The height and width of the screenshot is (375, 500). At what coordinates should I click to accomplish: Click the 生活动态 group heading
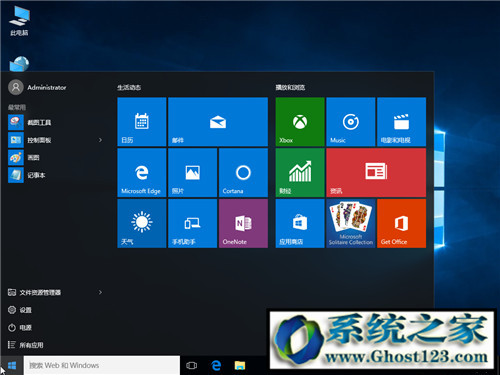tap(129, 88)
